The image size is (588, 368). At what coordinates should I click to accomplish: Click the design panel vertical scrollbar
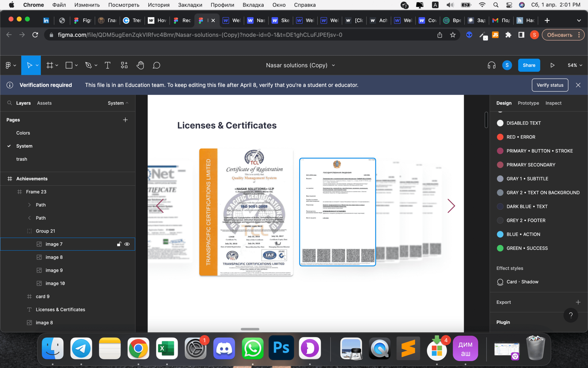tap(486, 120)
